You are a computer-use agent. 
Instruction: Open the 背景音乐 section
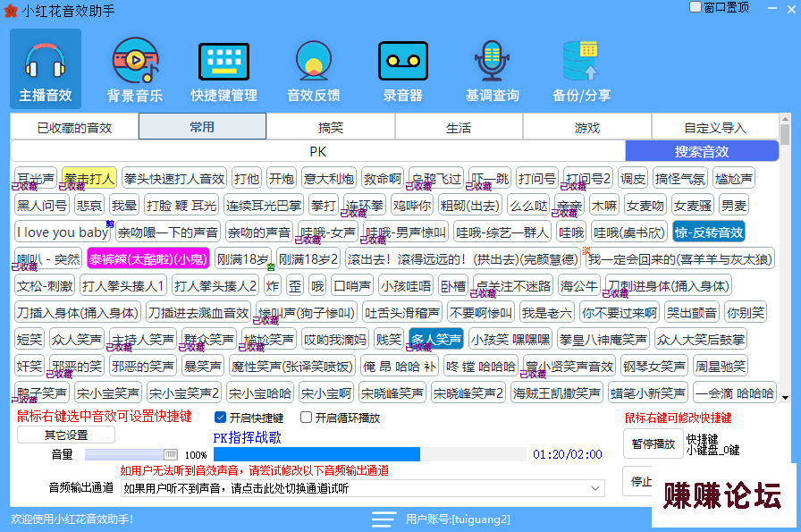(x=135, y=61)
